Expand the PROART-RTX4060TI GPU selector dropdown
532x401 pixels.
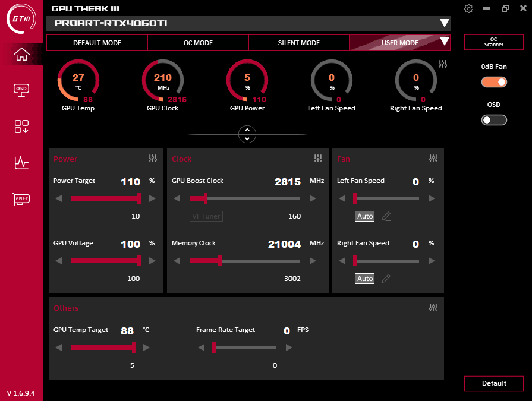click(444, 23)
